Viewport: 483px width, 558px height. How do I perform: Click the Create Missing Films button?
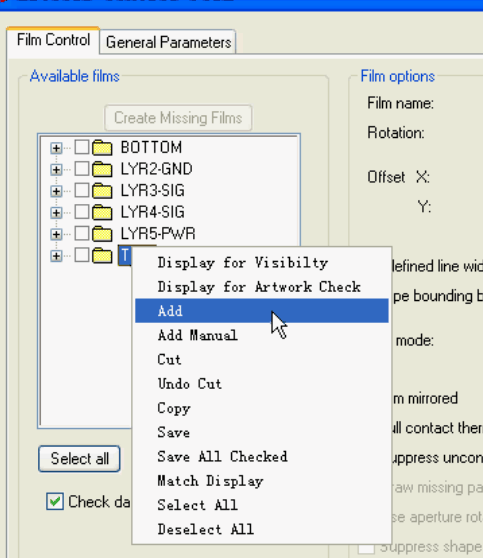(x=178, y=118)
